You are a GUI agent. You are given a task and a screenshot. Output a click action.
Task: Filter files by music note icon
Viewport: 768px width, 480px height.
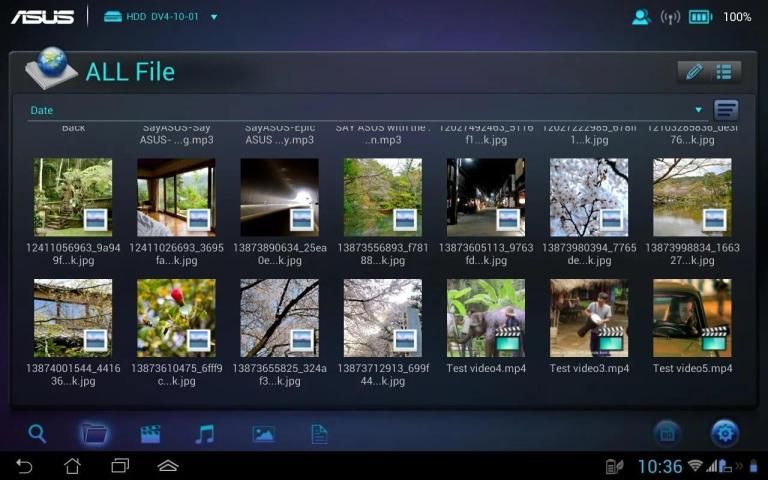(205, 434)
